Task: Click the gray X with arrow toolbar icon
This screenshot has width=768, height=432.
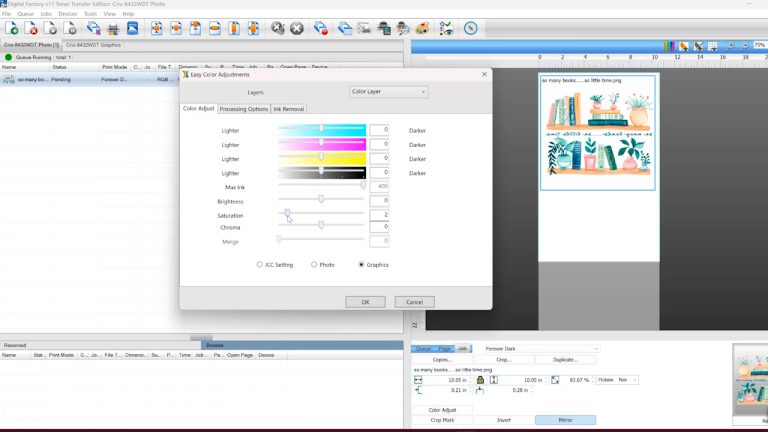Action: click(x=278, y=28)
